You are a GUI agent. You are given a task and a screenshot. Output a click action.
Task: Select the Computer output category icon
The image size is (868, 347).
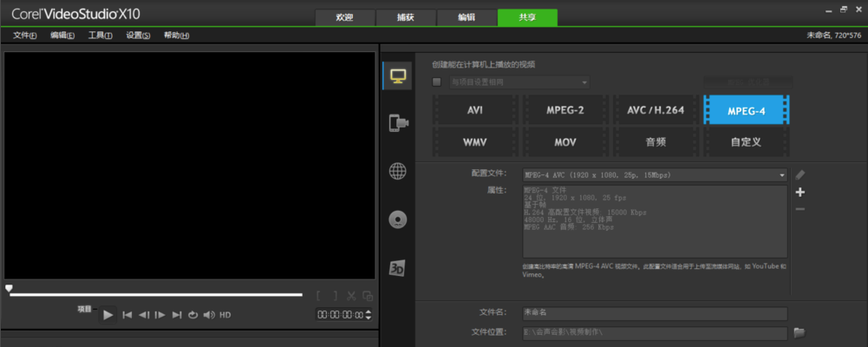coord(398,76)
